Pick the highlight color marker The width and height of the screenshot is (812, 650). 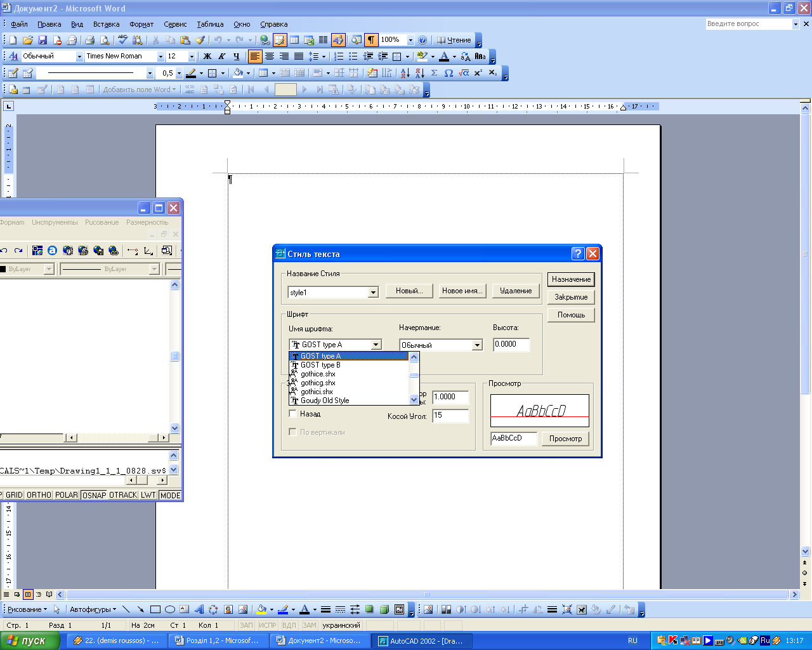point(422,56)
